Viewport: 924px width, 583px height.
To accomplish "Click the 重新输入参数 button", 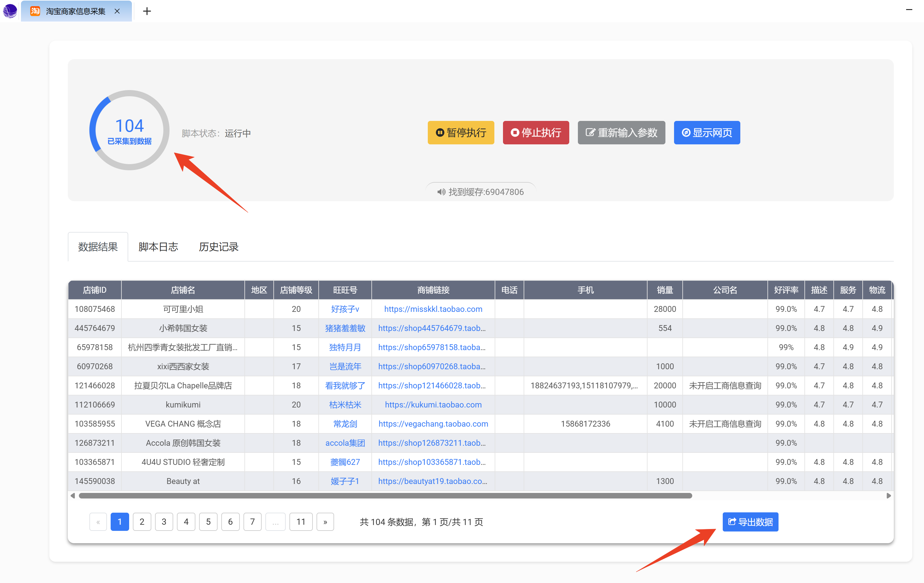I will (x=621, y=133).
